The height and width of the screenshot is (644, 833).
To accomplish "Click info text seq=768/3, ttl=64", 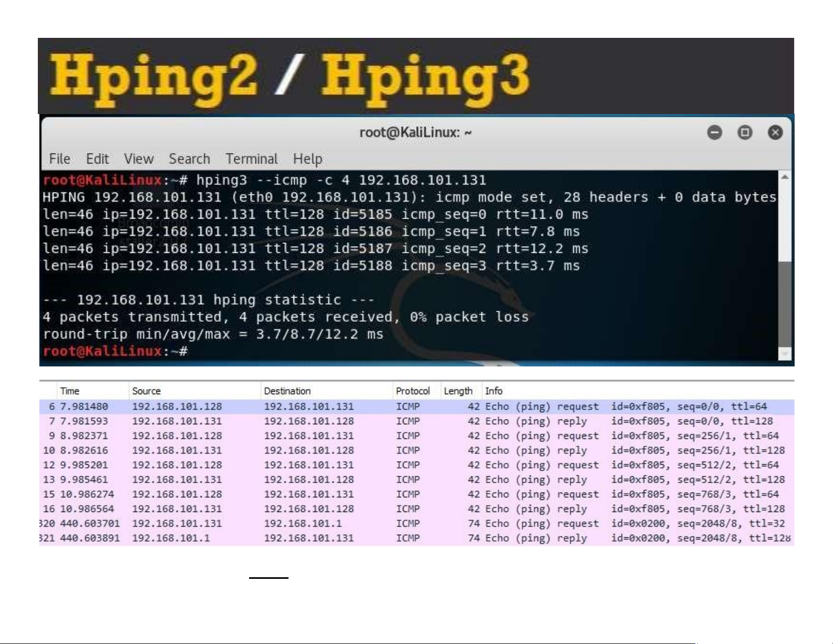I will tap(728, 494).
